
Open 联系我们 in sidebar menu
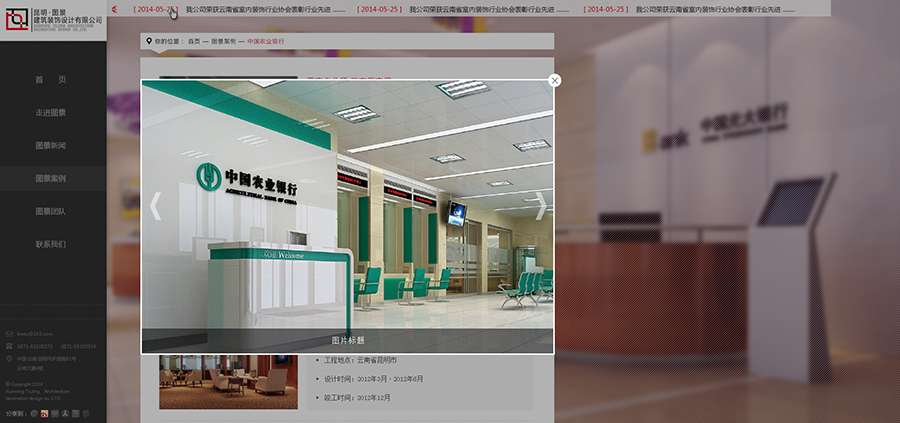pos(51,244)
